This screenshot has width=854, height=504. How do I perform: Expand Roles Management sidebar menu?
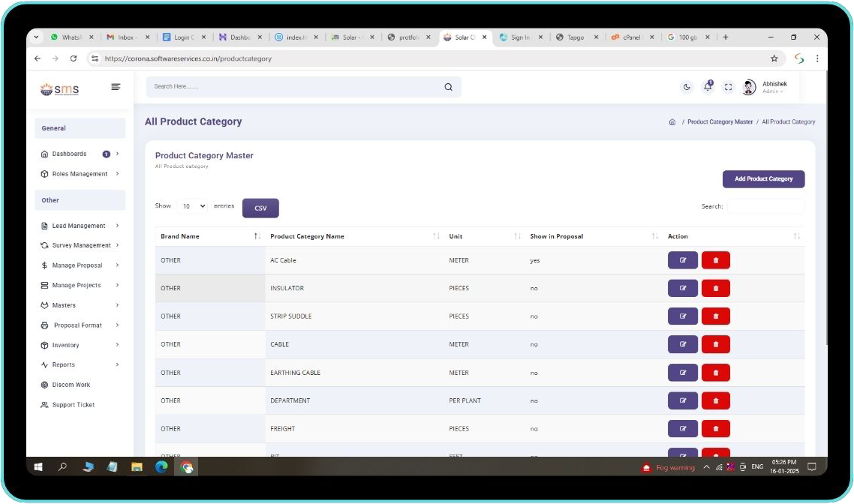(80, 174)
